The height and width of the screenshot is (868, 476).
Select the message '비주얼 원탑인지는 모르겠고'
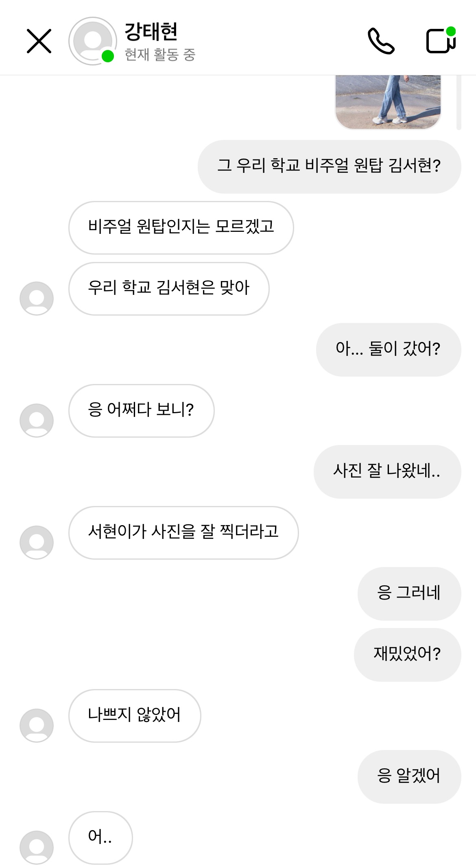point(181,227)
